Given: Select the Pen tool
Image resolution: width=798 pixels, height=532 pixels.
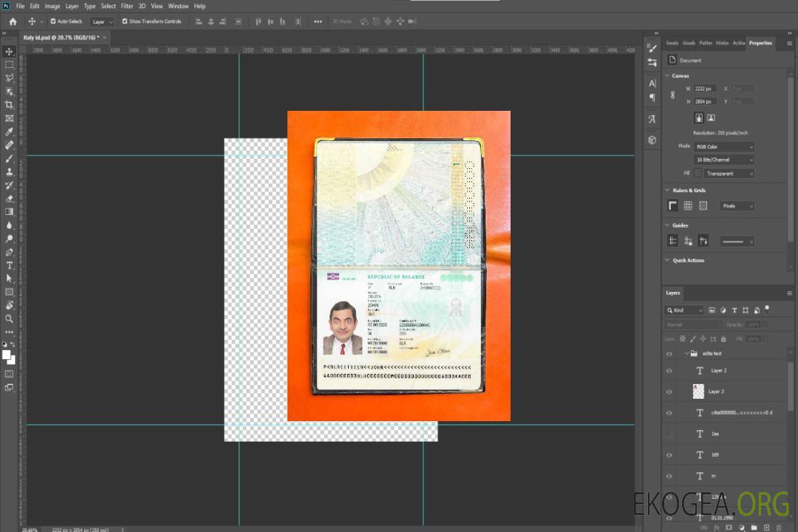Looking at the screenshot, I should [9, 252].
